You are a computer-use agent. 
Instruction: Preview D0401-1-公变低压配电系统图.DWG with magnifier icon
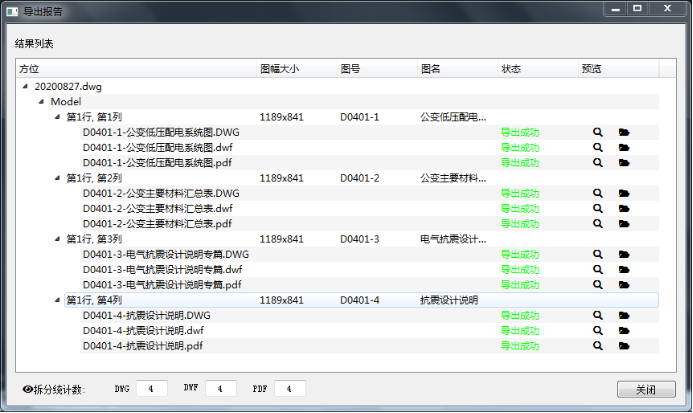(598, 132)
